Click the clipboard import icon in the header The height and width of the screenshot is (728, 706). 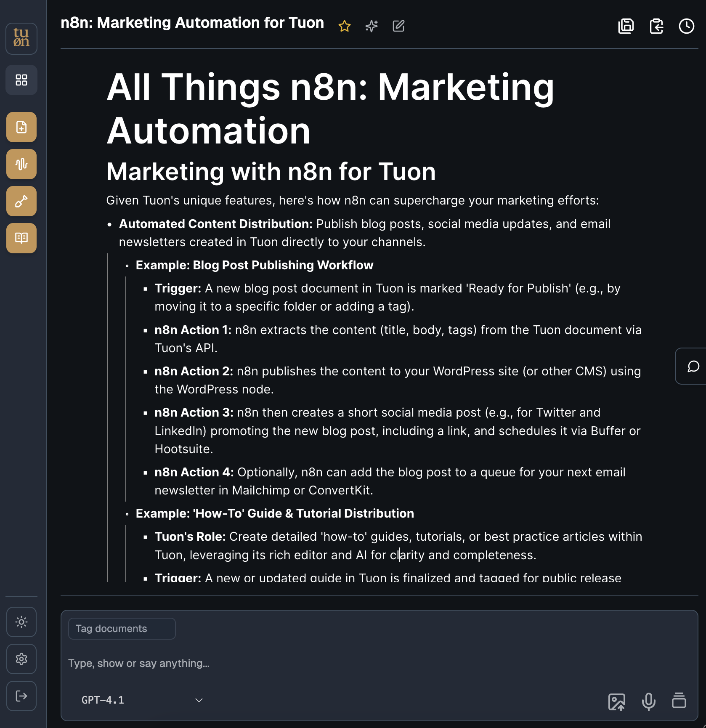click(656, 26)
